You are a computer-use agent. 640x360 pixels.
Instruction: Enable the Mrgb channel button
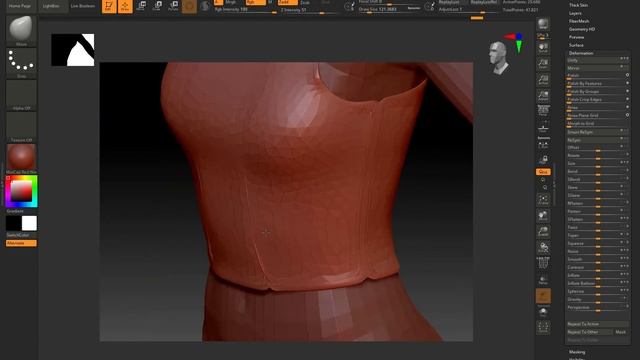(x=231, y=2)
